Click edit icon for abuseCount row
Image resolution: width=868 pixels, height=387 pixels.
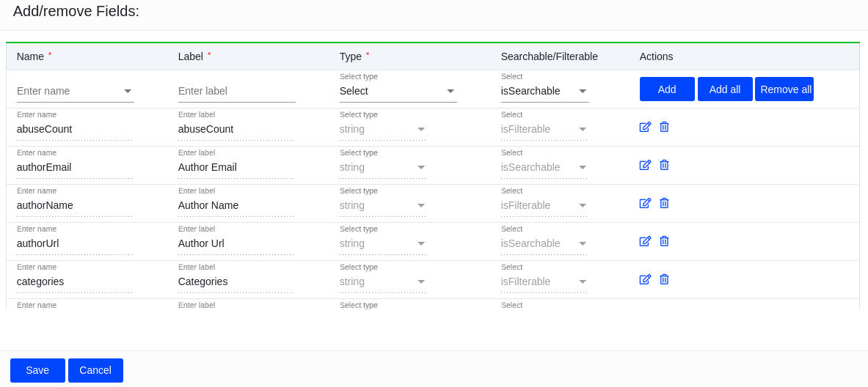645,127
